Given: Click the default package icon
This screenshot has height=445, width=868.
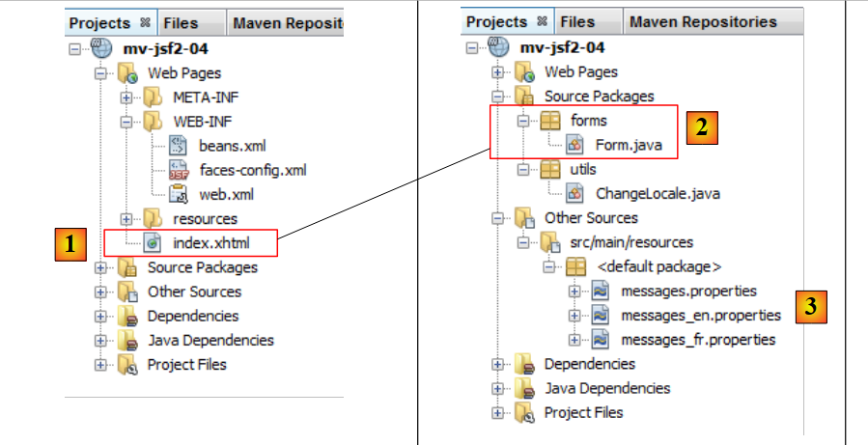Looking at the screenshot, I should pos(575,266).
